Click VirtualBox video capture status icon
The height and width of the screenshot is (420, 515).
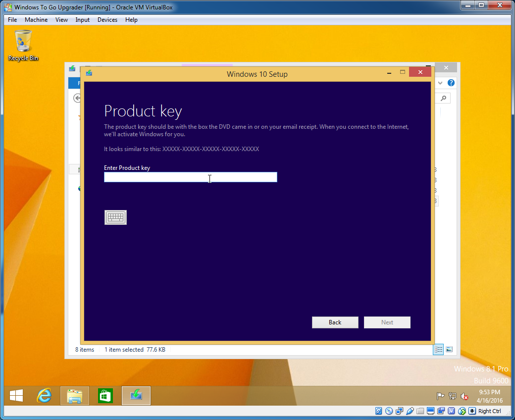(441, 411)
